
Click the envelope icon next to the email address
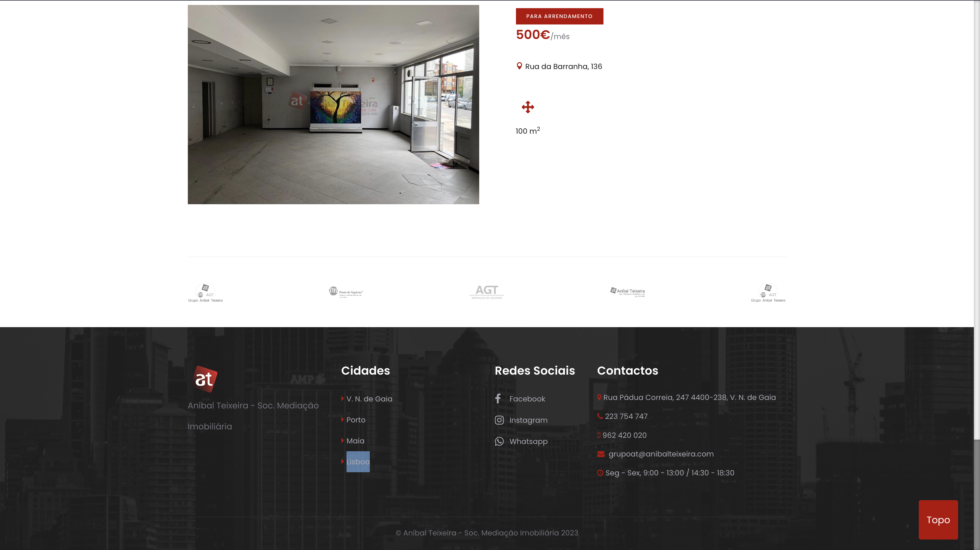pyautogui.click(x=601, y=454)
